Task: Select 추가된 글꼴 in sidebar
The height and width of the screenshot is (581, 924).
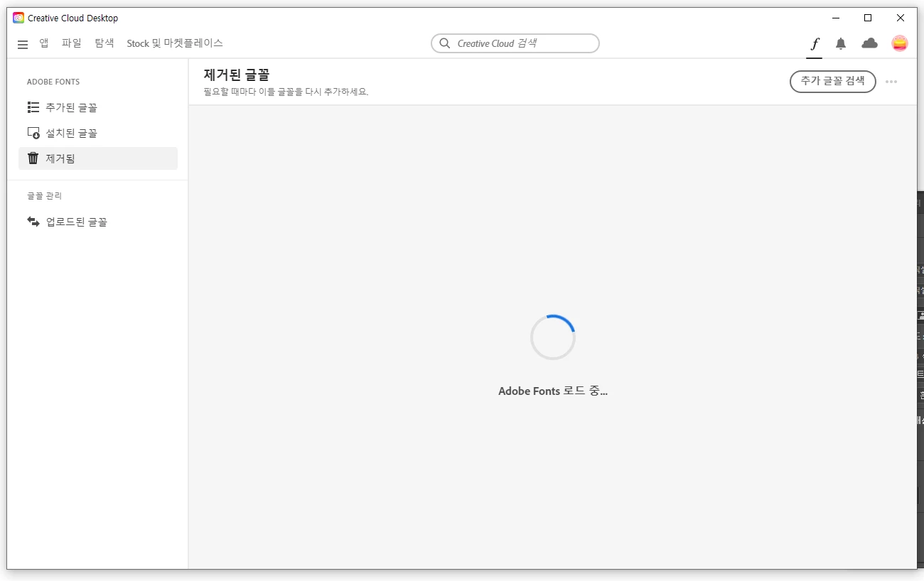Action: (x=98, y=107)
